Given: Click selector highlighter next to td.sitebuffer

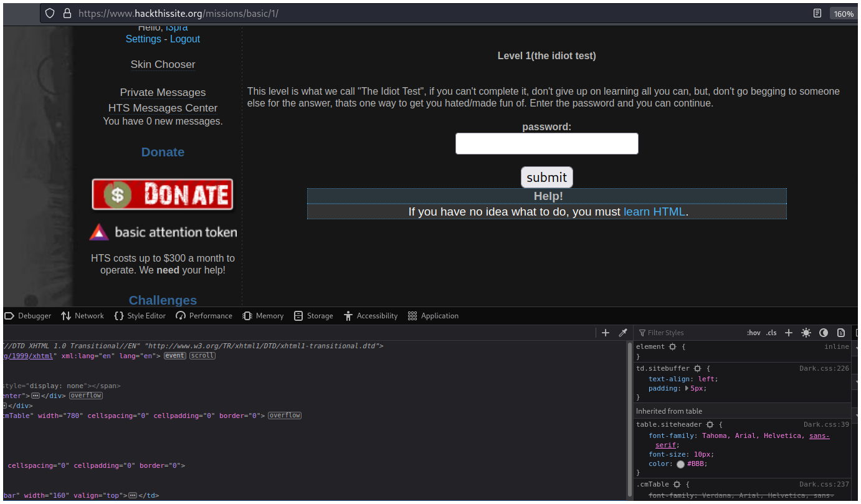Looking at the screenshot, I should point(697,369).
